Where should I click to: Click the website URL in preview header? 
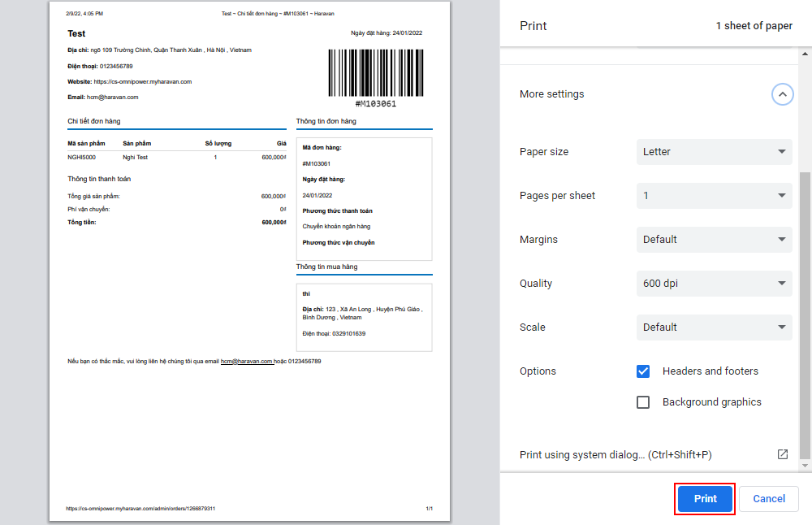pyautogui.click(x=142, y=82)
